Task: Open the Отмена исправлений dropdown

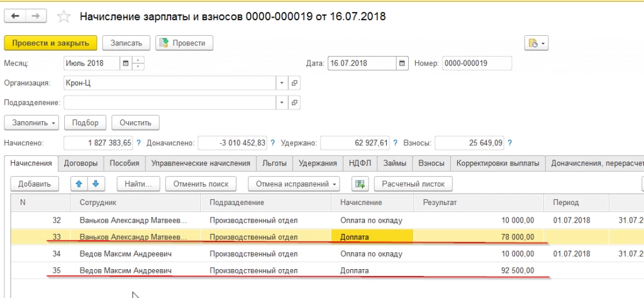Action: click(294, 184)
